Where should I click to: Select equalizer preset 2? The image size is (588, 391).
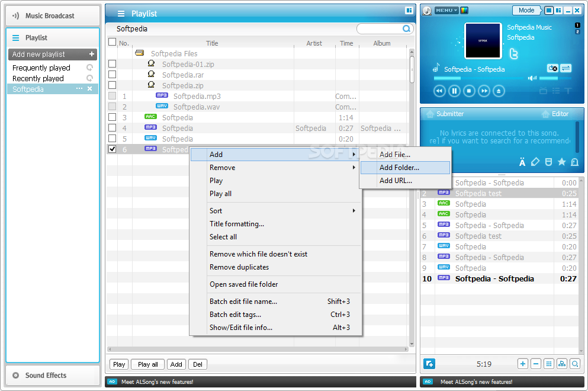pyautogui.click(x=577, y=31)
